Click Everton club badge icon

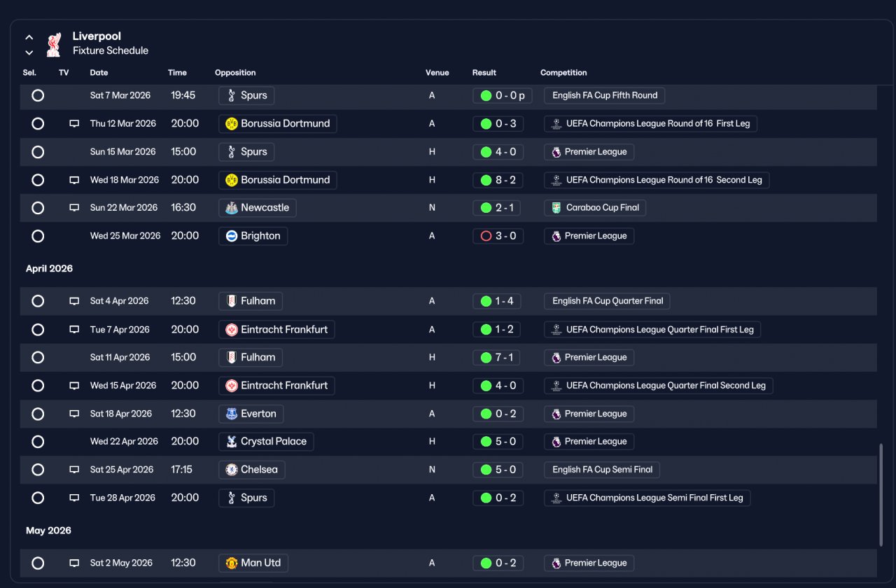[231, 414]
